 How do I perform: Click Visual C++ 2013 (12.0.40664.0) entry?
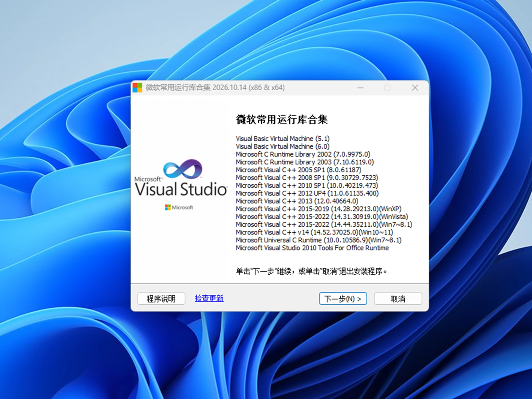(x=297, y=201)
